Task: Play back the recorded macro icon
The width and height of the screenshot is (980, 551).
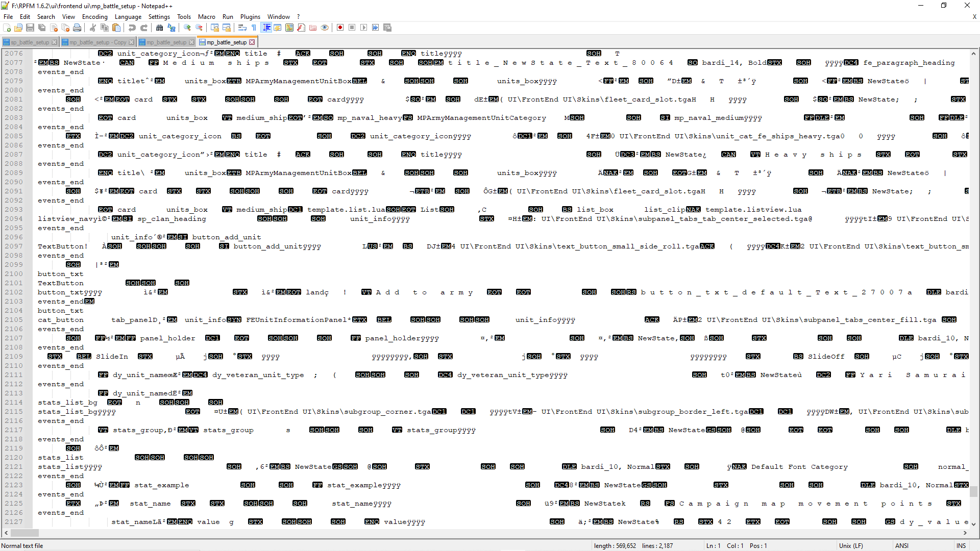Action: (x=364, y=28)
